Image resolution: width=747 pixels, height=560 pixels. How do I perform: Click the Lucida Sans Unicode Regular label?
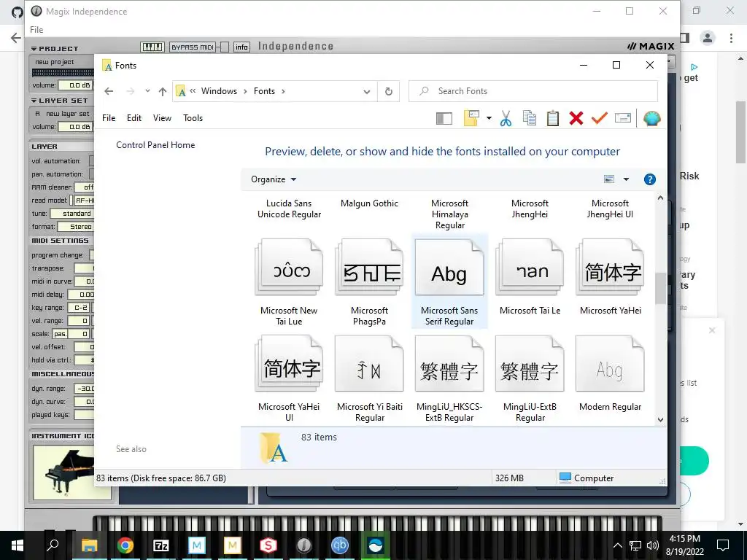point(289,209)
